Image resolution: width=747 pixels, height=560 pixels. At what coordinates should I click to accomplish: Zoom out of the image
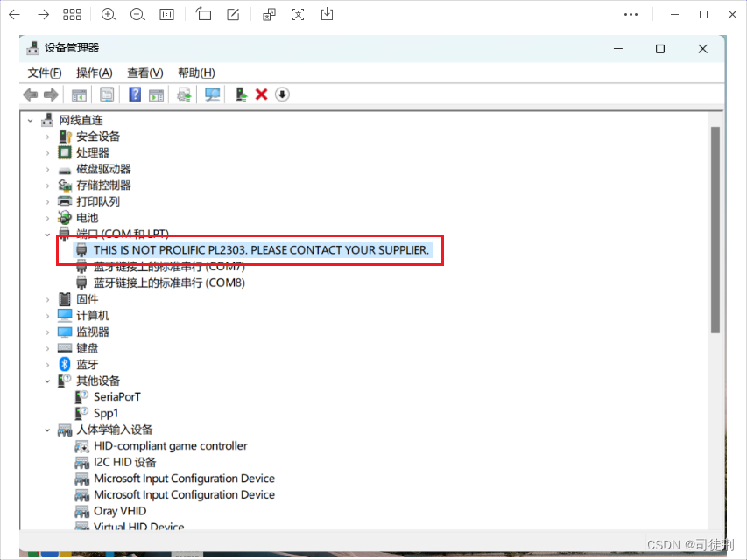coord(137,15)
